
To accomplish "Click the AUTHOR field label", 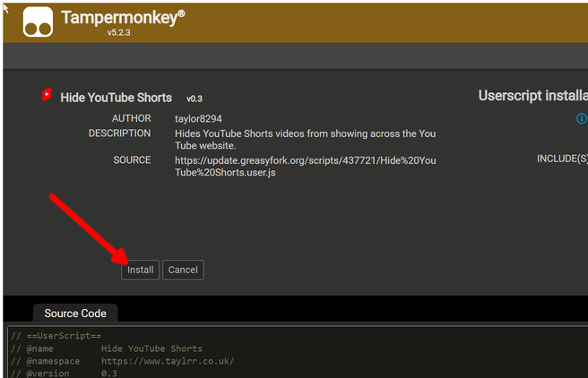I will (x=131, y=118).
